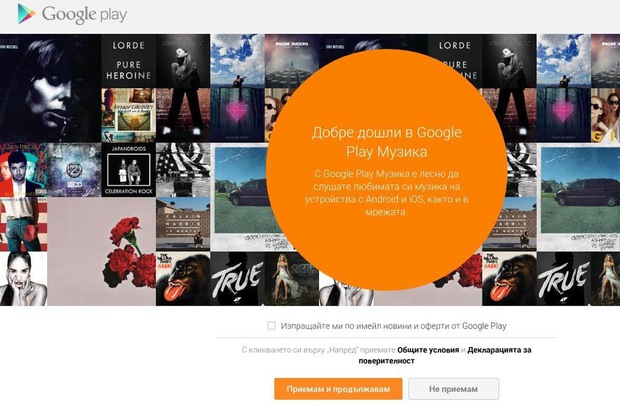Open the Декларацията за поверителност link
The height and width of the screenshot is (413, 620).
click(x=445, y=355)
